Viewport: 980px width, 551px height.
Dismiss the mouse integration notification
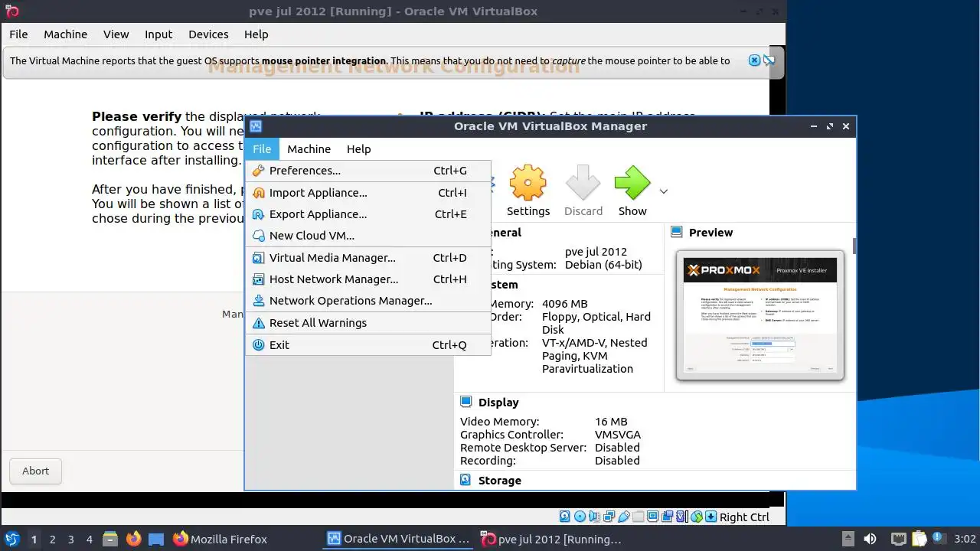tap(754, 60)
